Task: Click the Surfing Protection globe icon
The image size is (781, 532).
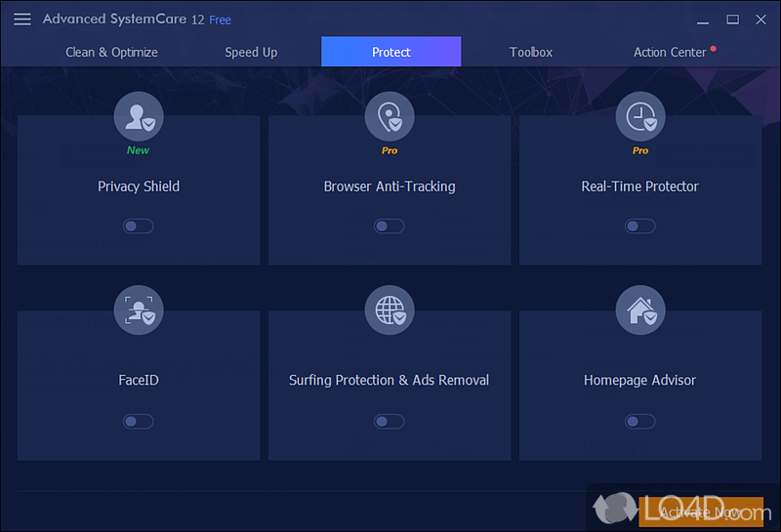Action: click(390, 310)
